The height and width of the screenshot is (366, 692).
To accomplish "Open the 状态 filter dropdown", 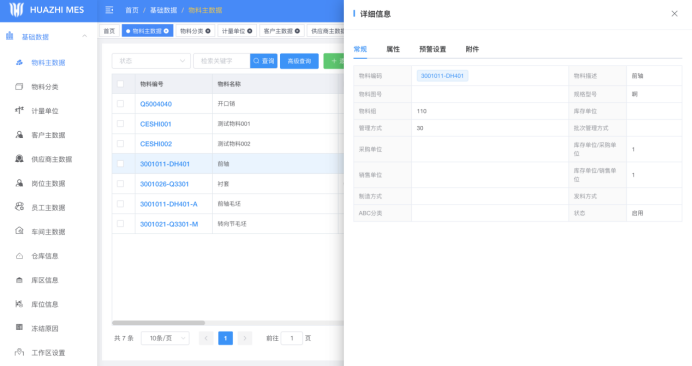I will point(151,61).
